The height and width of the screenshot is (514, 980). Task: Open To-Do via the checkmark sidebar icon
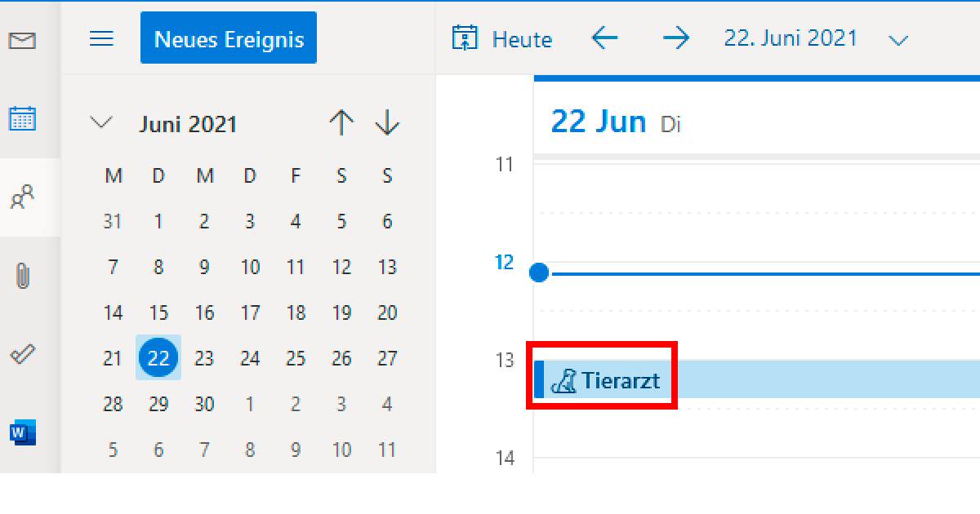tap(23, 353)
